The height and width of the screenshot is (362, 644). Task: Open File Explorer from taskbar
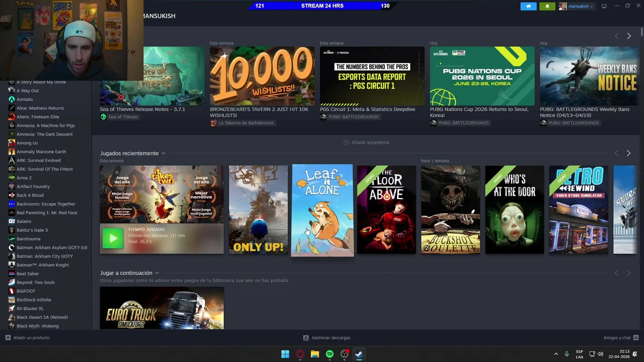(x=315, y=354)
